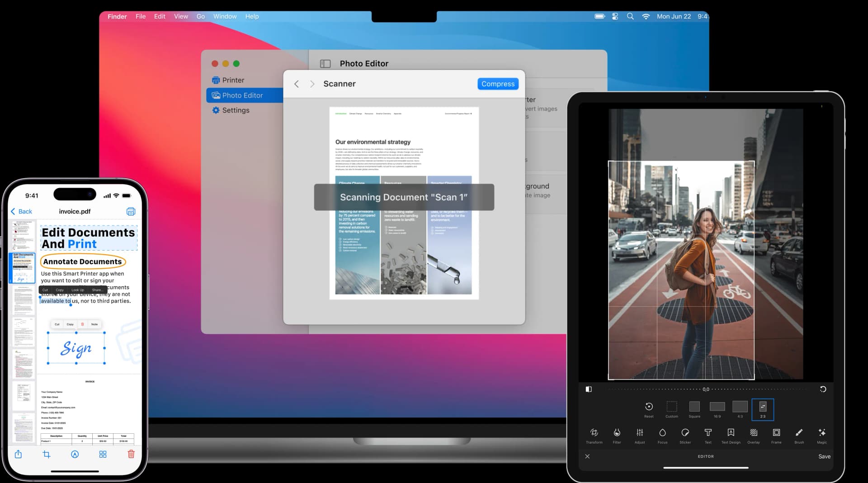Open the Help menu
Screen dimensions: 868x483
[252, 16]
